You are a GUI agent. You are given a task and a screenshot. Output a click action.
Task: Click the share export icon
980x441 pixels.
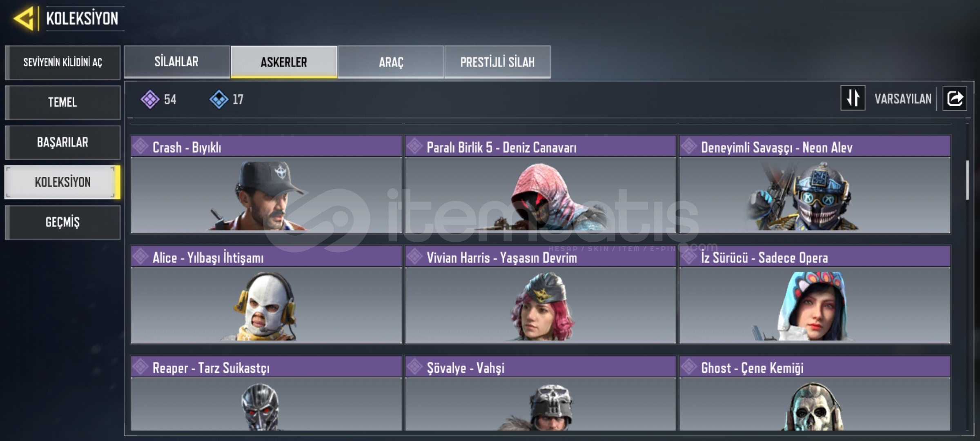(x=955, y=98)
